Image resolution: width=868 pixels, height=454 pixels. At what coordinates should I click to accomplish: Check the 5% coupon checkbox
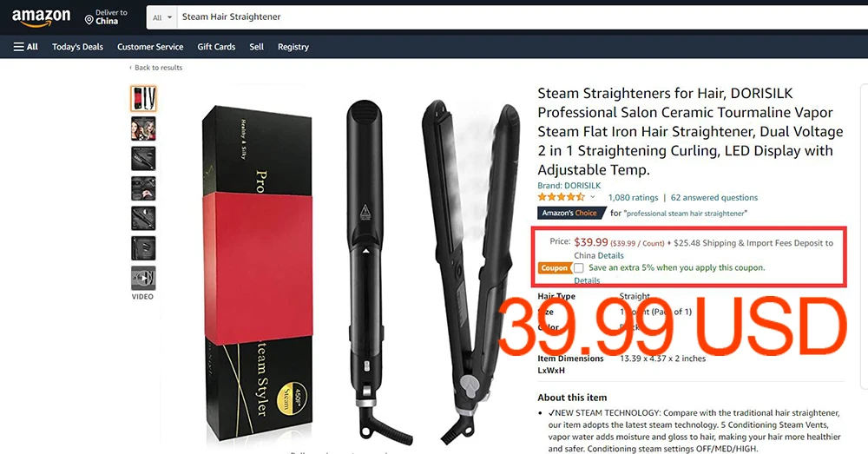[578, 268]
